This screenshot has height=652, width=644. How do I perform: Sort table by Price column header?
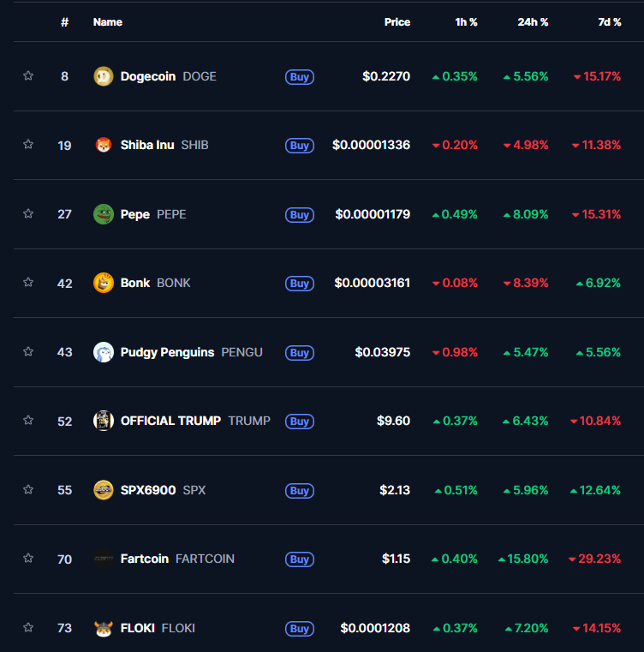click(397, 22)
